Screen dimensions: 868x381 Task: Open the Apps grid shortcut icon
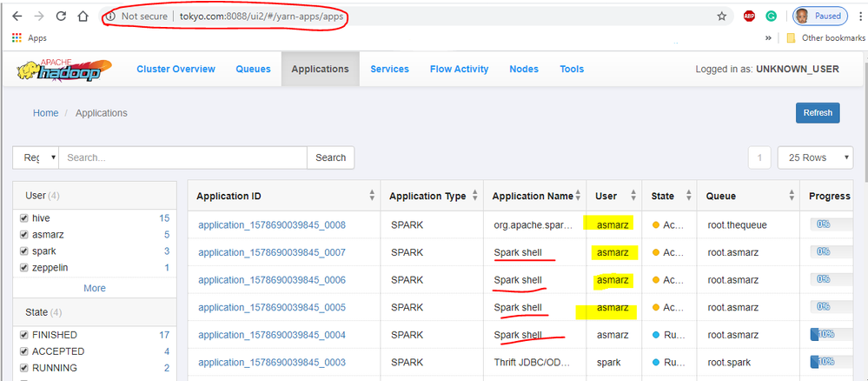pyautogui.click(x=16, y=38)
